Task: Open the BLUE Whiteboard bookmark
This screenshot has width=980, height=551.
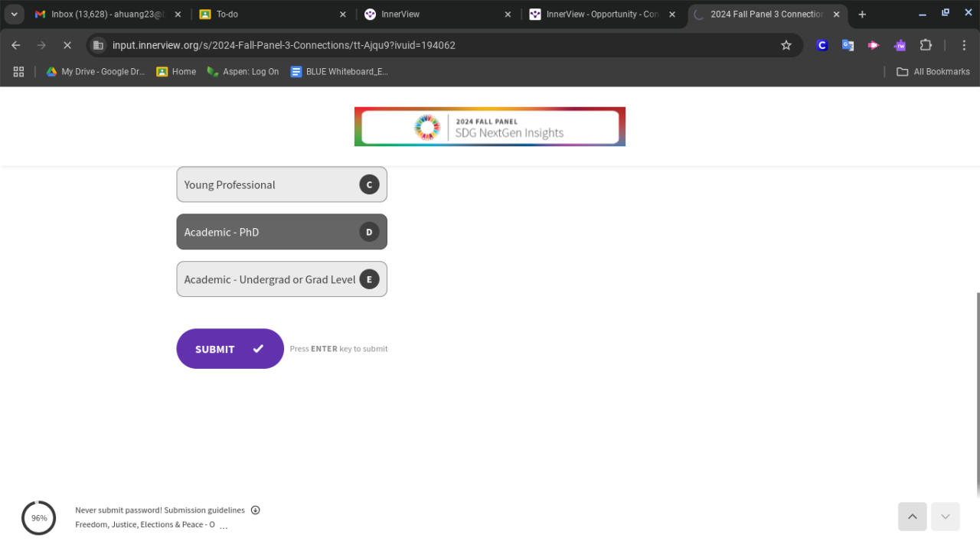Action: (x=339, y=71)
